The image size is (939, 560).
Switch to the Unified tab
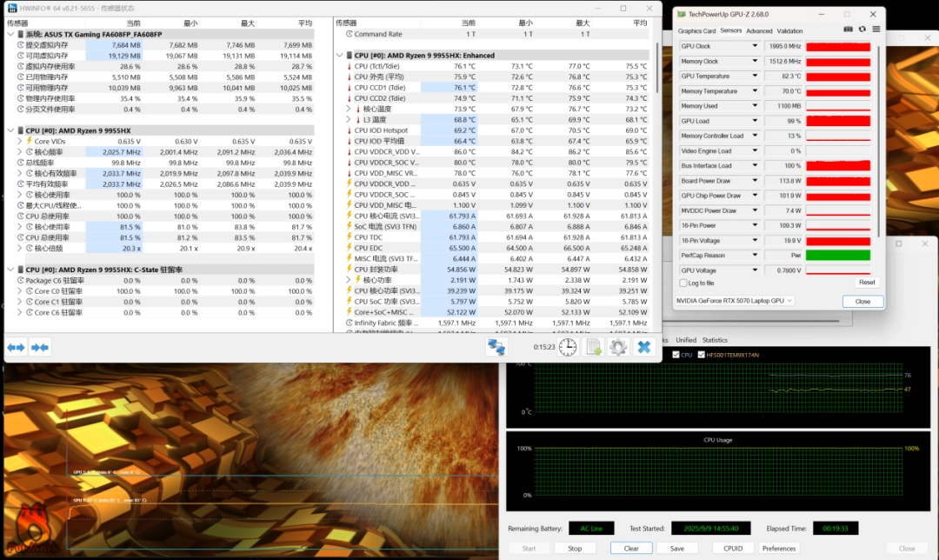click(x=686, y=340)
